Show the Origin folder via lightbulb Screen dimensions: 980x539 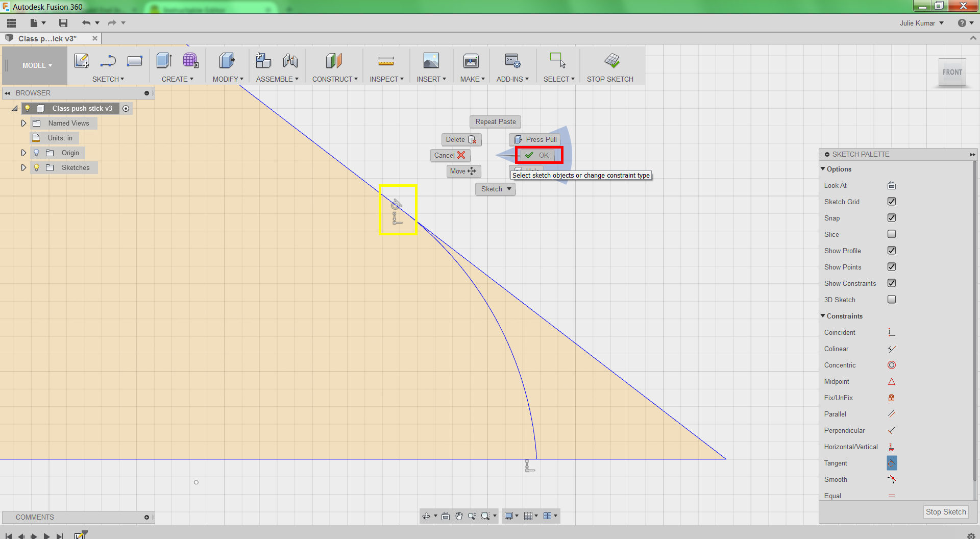(36, 153)
